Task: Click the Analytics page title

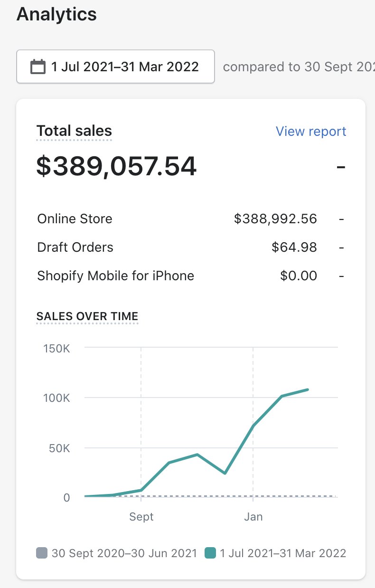Action: tap(56, 14)
